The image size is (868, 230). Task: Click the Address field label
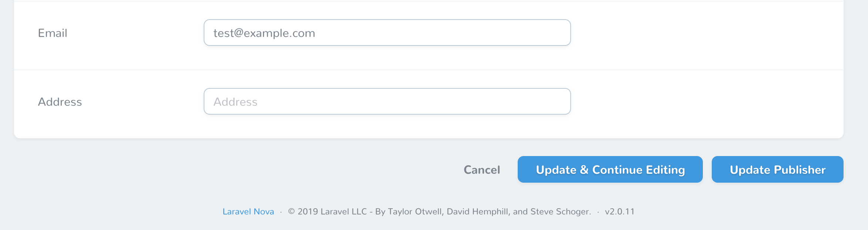(x=60, y=101)
